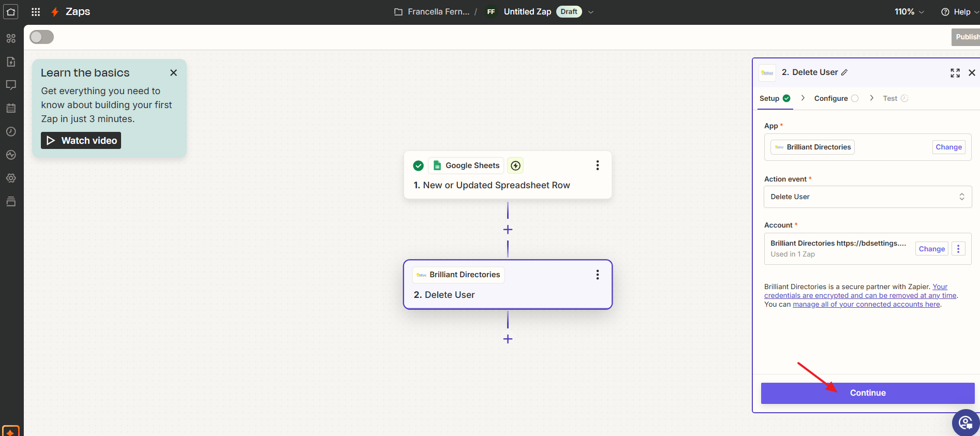Open the Francella Fern folder breadcrumb

[x=438, y=12]
